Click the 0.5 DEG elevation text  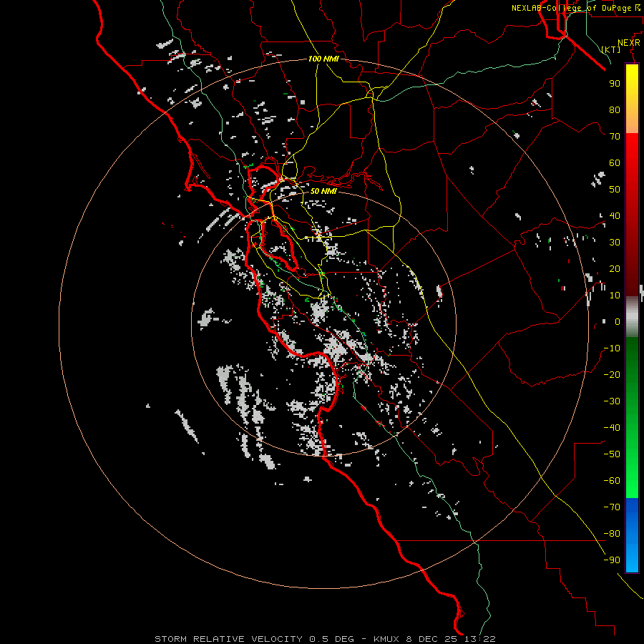coord(331,639)
